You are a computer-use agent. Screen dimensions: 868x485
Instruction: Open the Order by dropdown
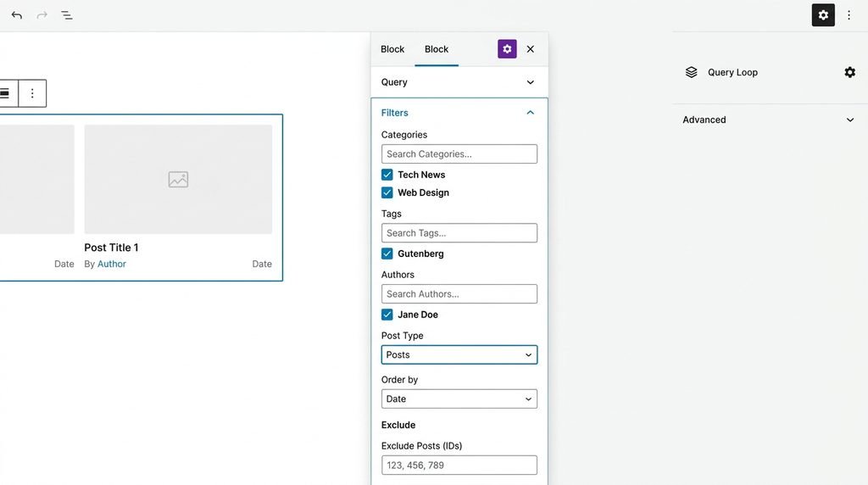[459, 399]
